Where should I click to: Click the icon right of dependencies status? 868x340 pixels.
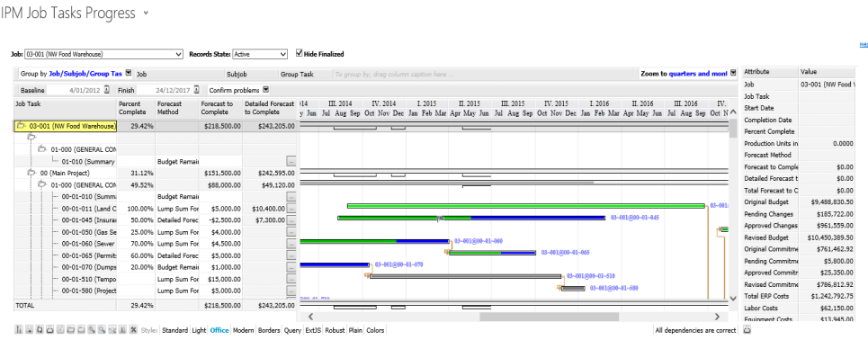747,330
